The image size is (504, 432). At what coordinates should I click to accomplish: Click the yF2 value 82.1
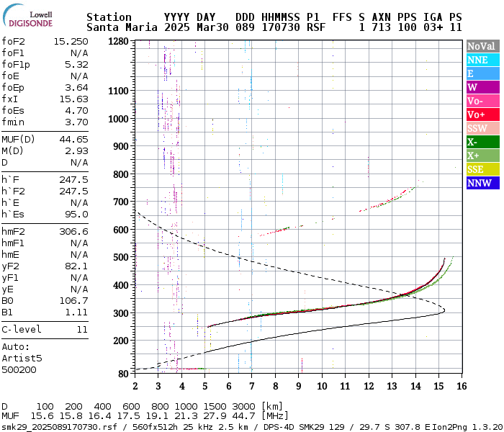tap(76, 266)
